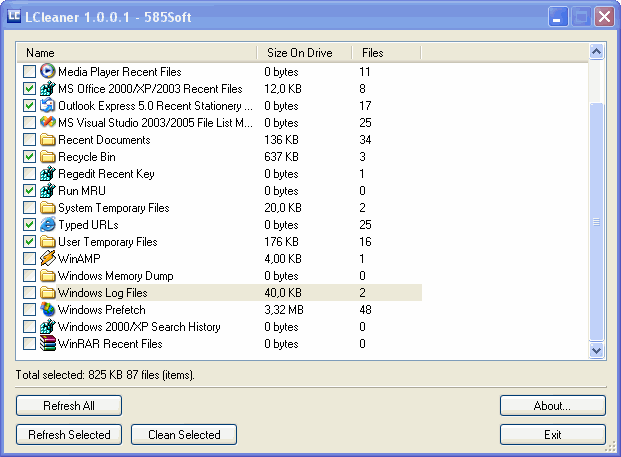Click the MS Office Recent Files registry icon
Viewport: 621px width, 457px height.
point(48,88)
